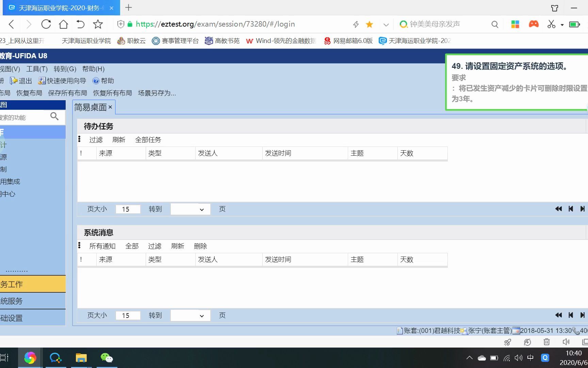Reload the page with the refresh icon

point(46,24)
